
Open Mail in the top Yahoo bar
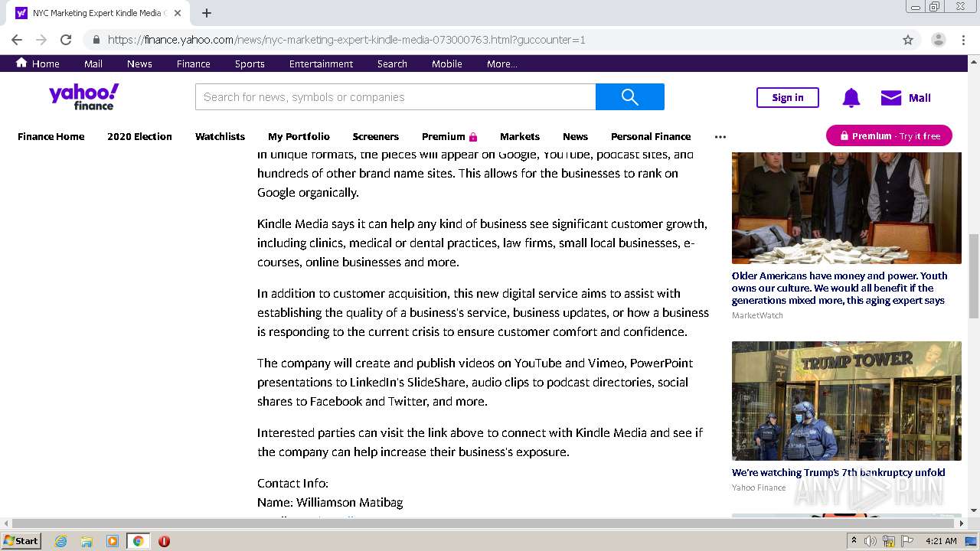[x=93, y=64]
